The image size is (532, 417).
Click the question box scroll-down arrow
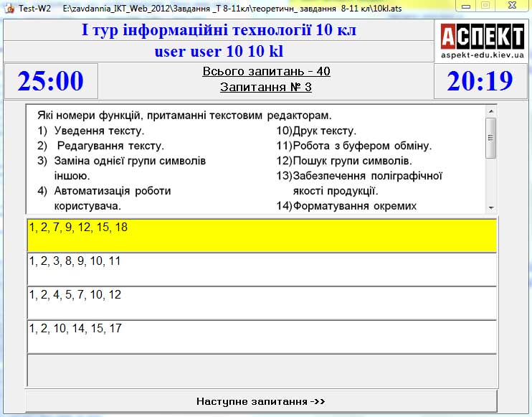491,207
